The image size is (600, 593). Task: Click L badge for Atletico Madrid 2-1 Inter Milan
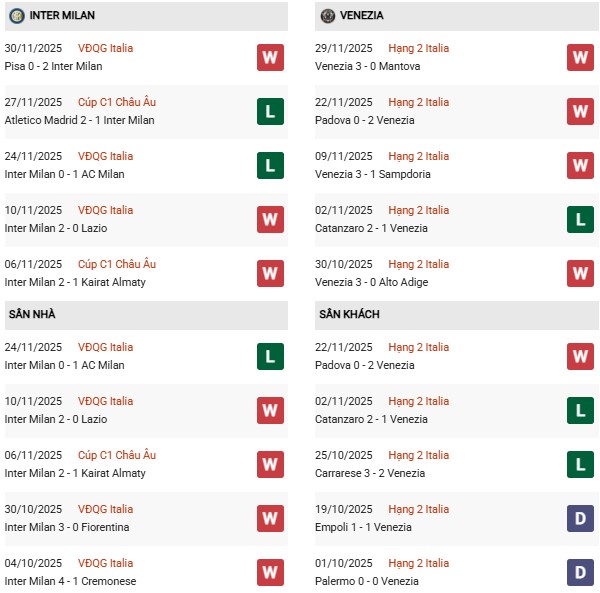[270, 111]
